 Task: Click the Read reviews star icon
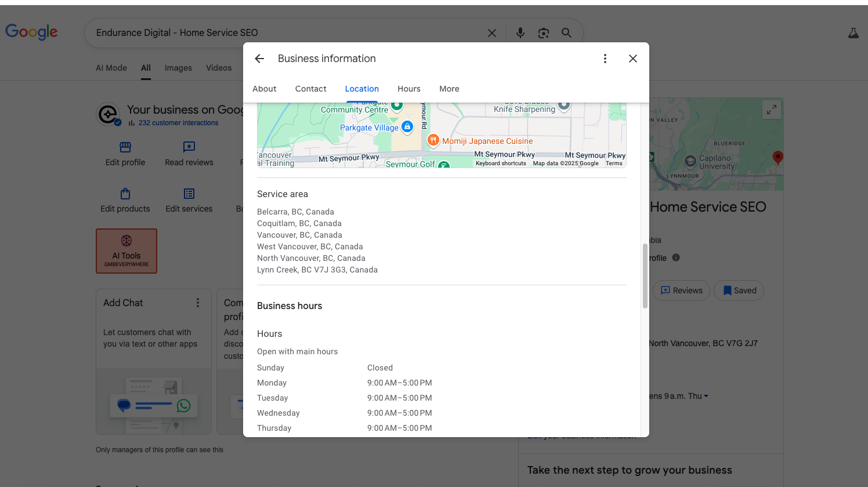(x=189, y=147)
